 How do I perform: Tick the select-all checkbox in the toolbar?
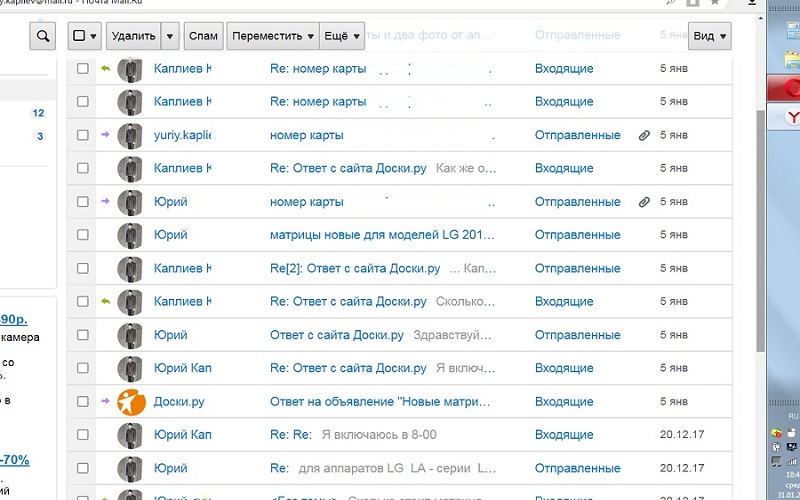[79, 36]
